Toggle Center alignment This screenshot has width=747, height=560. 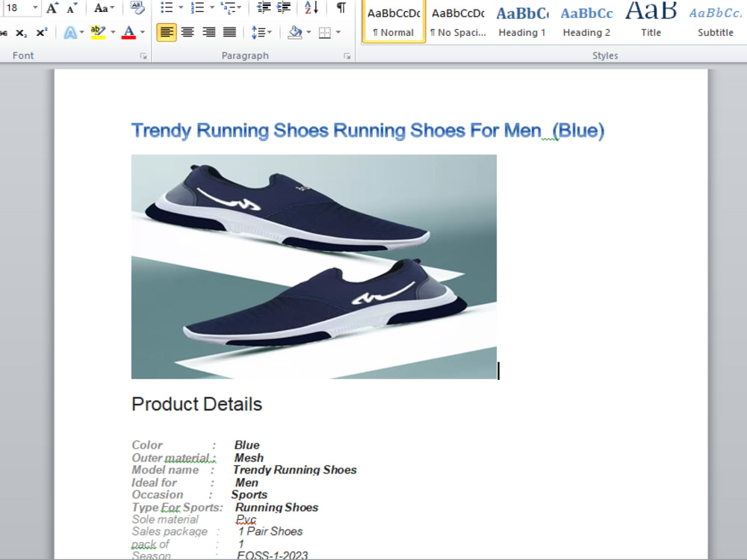[x=187, y=32]
